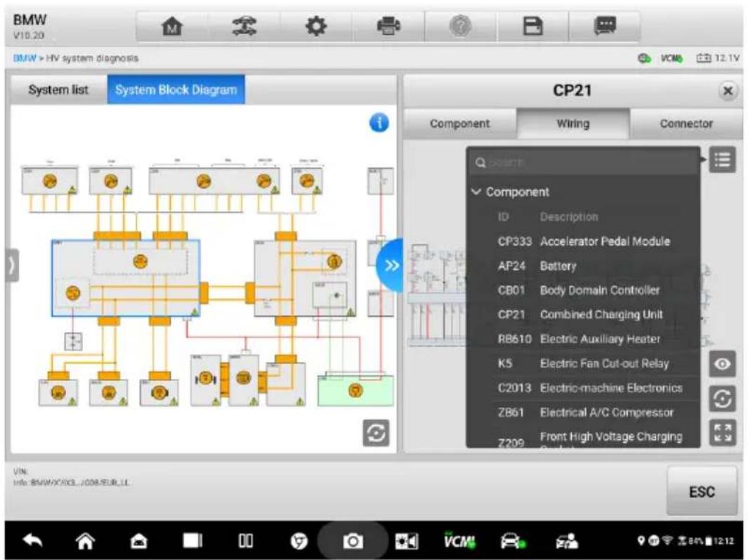Click the wiring panel refresh icon
The height and width of the screenshot is (560, 748).
[722, 399]
